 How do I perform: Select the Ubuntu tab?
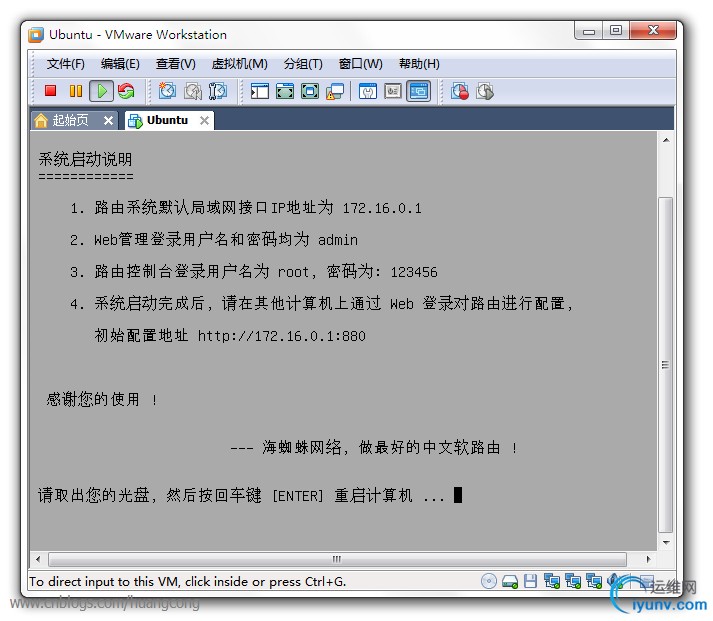click(167, 120)
